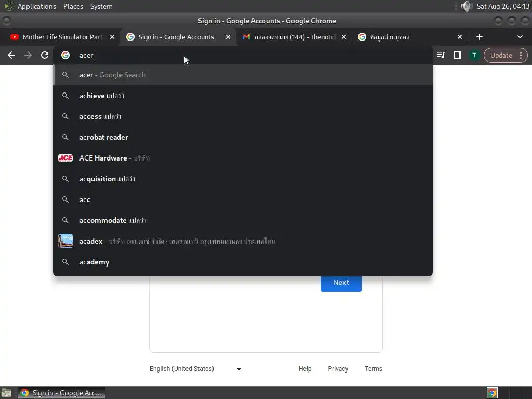Open the side panel icon

coord(457,55)
